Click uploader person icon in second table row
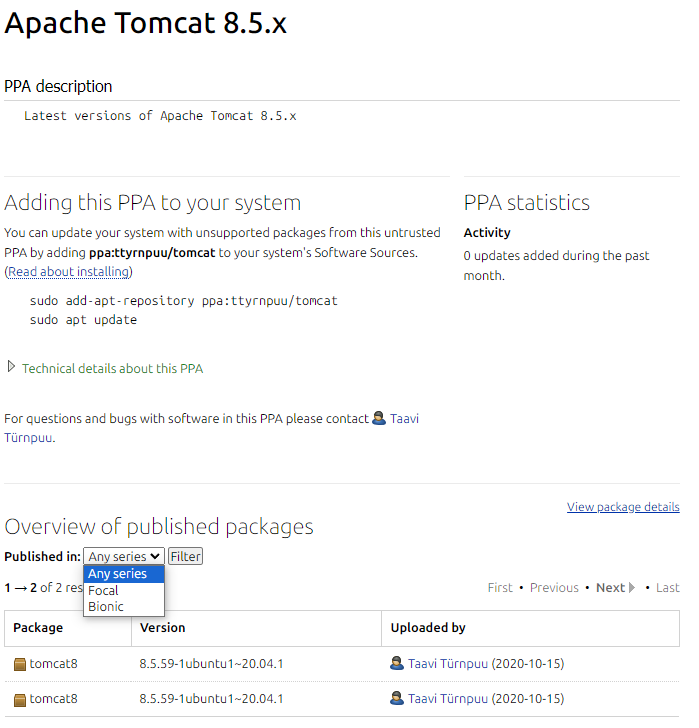Screen dimensions: 699x728 397,699
